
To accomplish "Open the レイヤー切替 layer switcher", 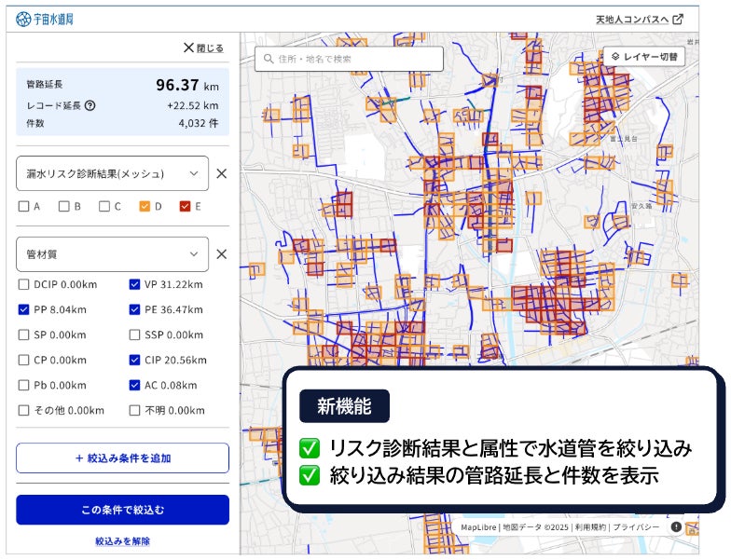I will 643,56.
